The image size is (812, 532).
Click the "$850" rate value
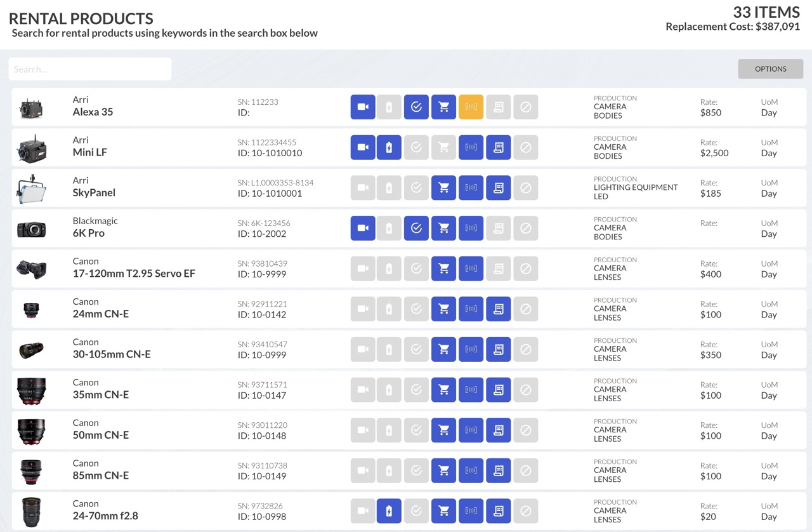coord(710,112)
